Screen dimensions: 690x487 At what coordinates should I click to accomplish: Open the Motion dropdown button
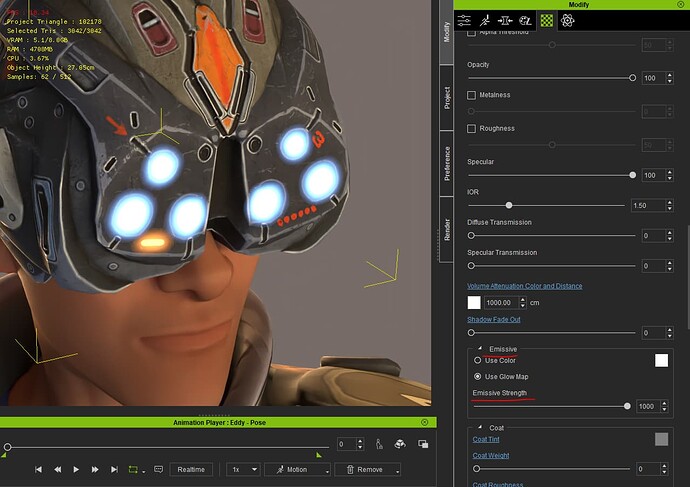[x=297, y=469]
